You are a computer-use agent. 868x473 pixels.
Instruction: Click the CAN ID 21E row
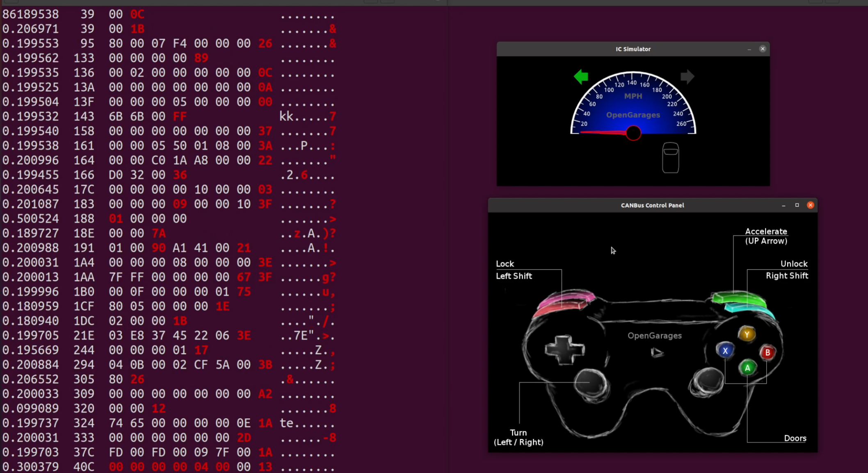click(169, 336)
